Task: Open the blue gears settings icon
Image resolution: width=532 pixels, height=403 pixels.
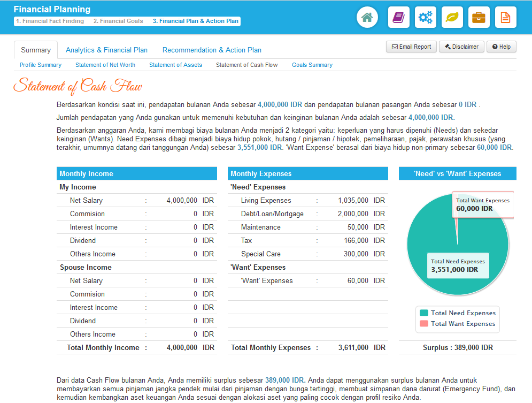Action: click(425, 17)
